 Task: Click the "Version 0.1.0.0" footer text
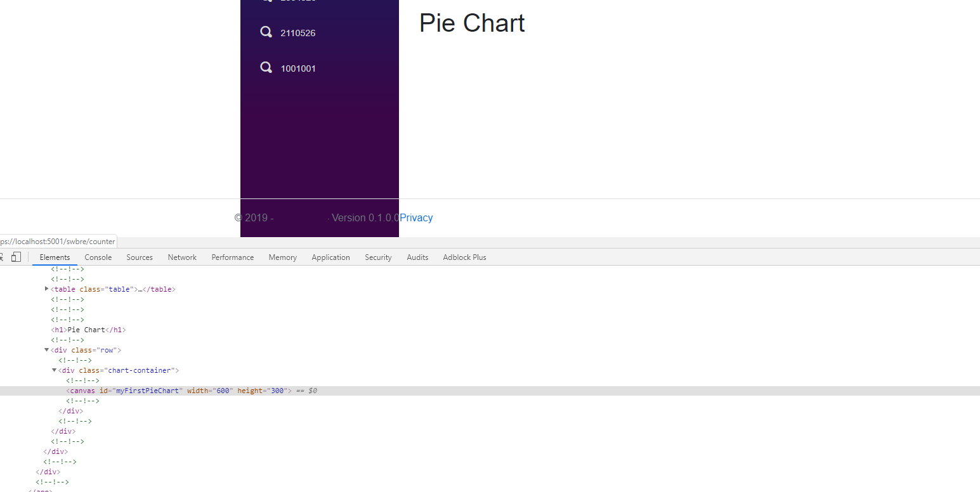click(365, 217)
